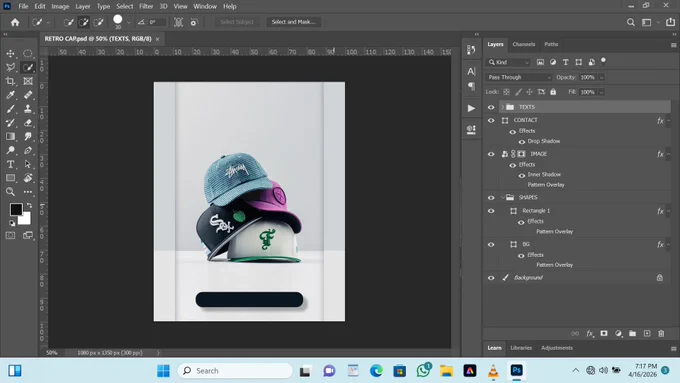Select the Eyedropper tool
This screenshot has height=383, width=680.
tap(10, 95)
